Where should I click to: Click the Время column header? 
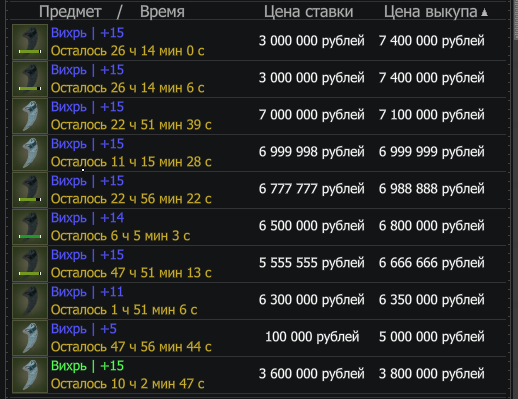click(162, 12)
